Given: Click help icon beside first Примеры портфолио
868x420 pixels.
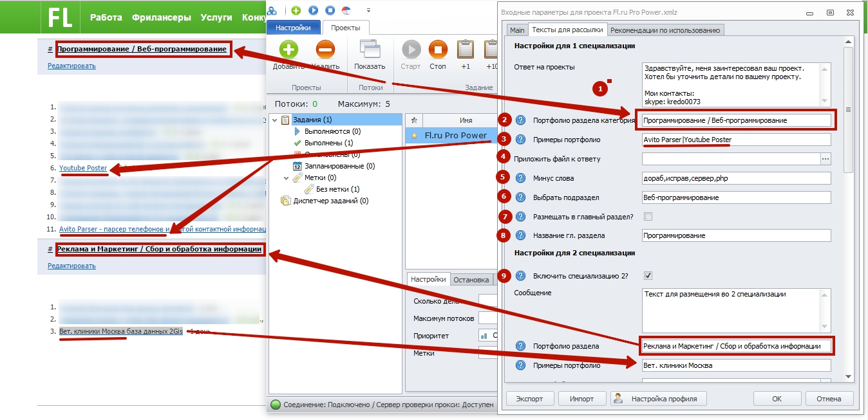Looking at the screenshot, I should pyautogui.click(x=521, y=140).
